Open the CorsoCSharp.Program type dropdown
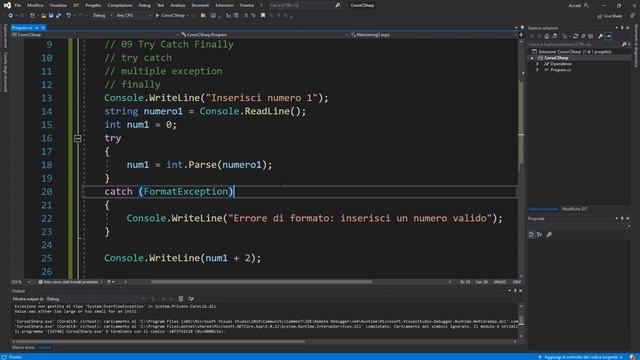Image resolution: width=640 pixels, height=360 pixels. (x=264, y=35)
